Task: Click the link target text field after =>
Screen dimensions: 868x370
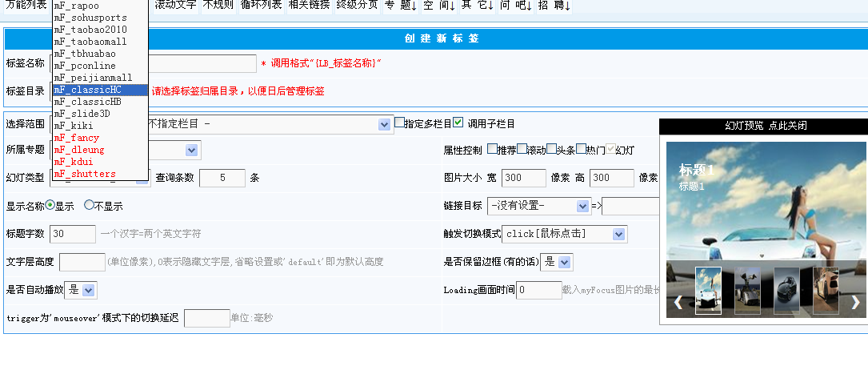Action: (630, 206)
